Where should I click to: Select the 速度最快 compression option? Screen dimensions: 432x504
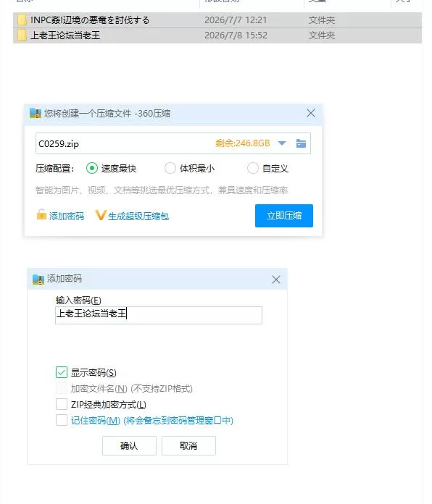(91, 168)
